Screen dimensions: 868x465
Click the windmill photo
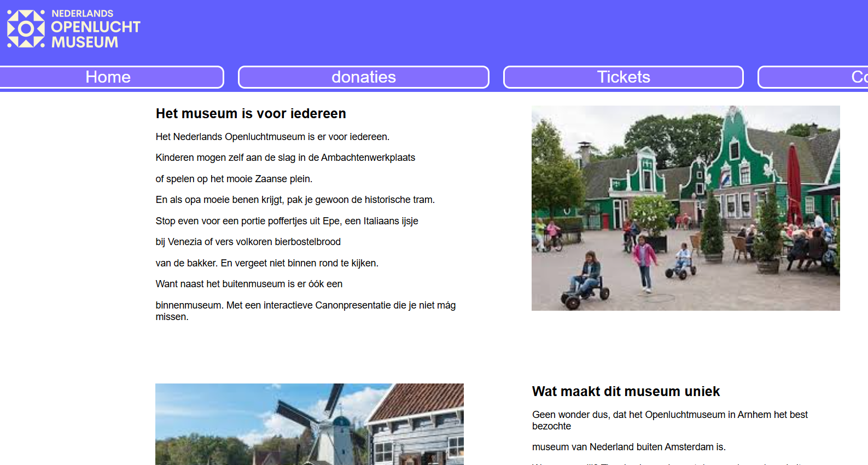(309, 424)
